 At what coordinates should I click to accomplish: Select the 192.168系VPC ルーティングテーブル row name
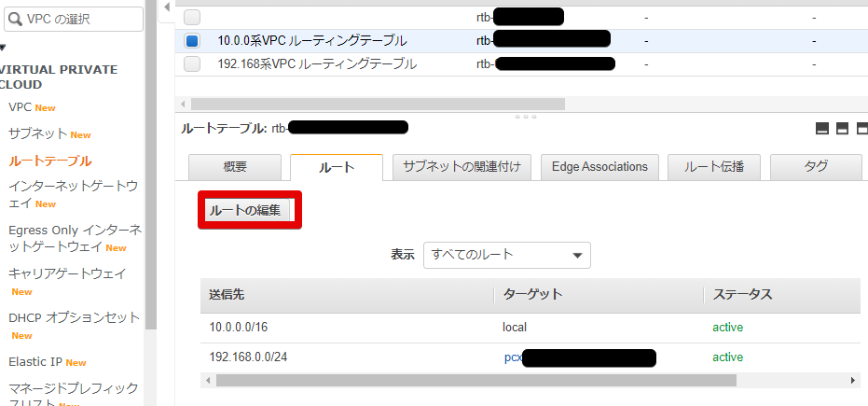pos(317,64)
